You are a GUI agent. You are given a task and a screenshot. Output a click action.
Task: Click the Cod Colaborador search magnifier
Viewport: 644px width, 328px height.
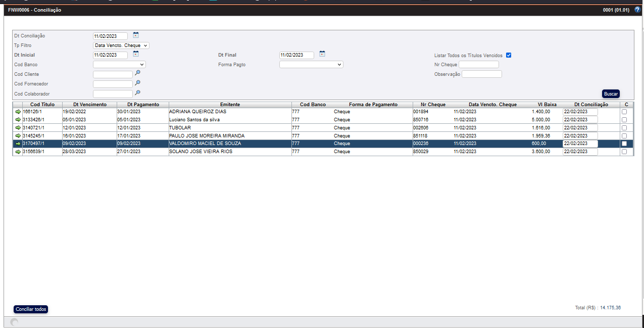tap(137, 93)
